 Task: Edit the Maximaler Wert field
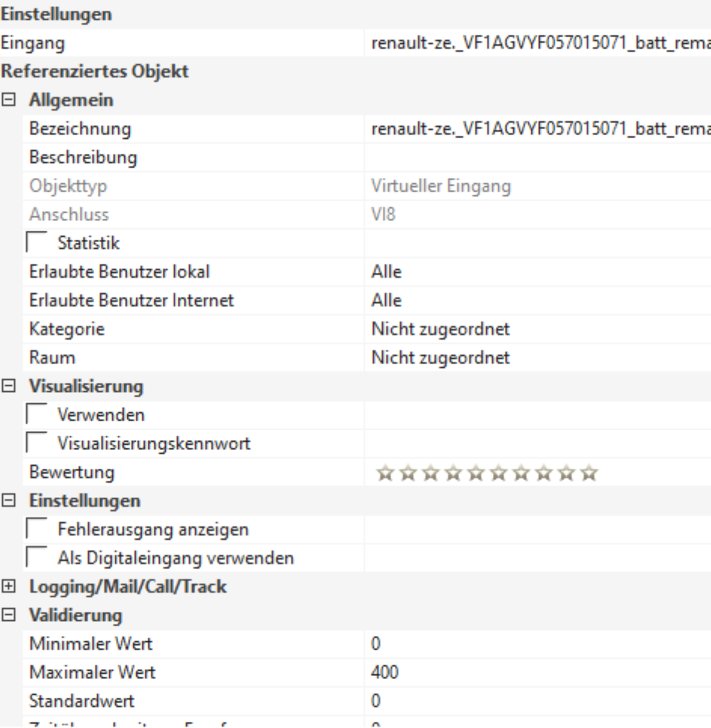coord(537,673)
